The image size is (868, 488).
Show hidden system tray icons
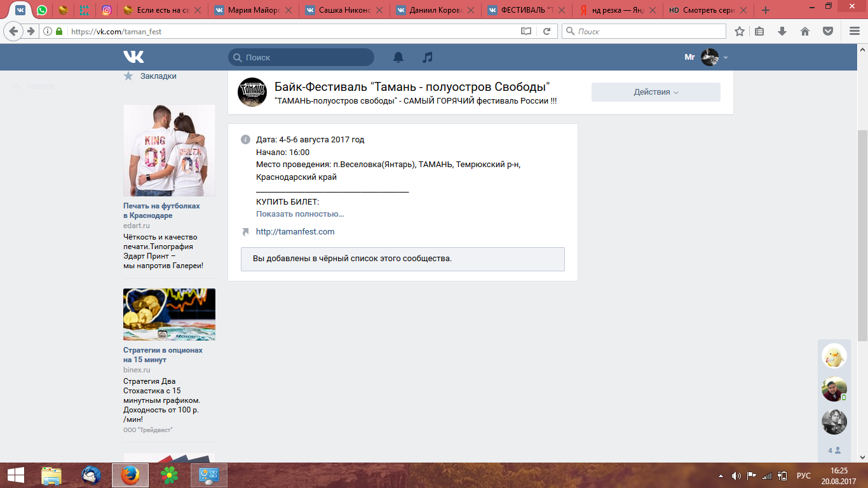[x=721, y=475]
